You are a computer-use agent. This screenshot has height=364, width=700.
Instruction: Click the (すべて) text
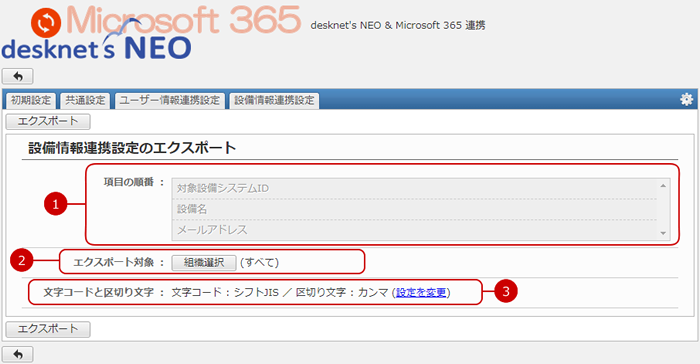tap(259, 263)
